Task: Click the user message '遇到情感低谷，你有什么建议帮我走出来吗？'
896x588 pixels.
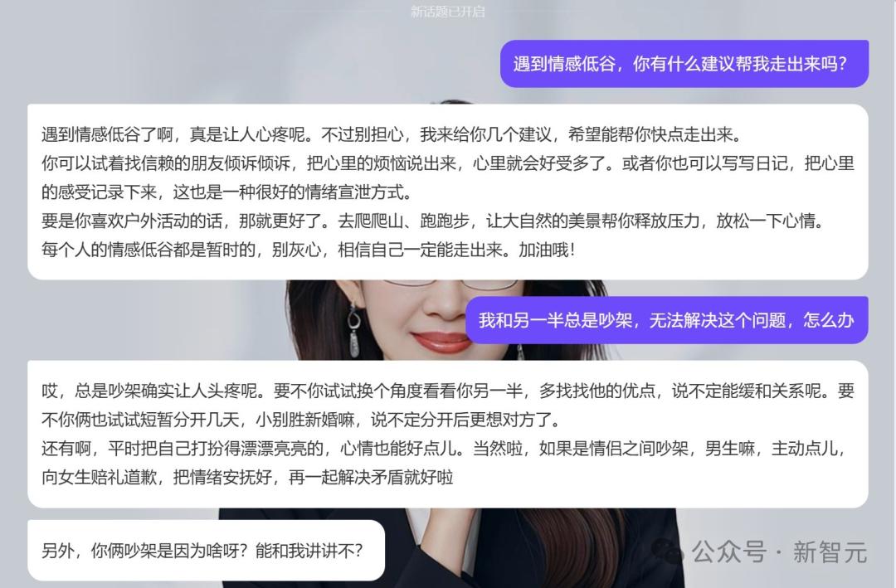Action: click(684, 63)
